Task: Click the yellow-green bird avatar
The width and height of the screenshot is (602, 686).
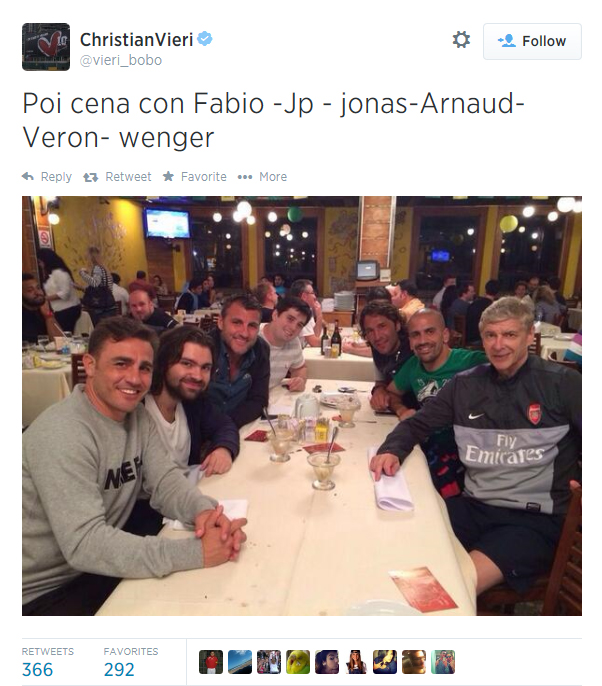Action: (x=298, y=662)
